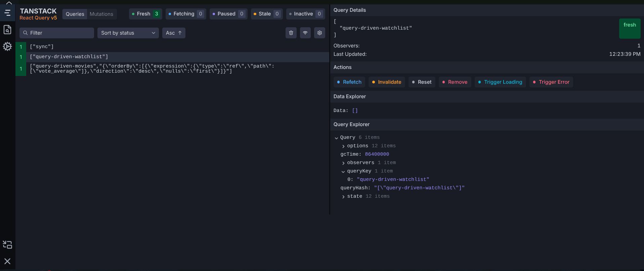
Task: Click the Reset action button
Action: [x=422, y=82]
